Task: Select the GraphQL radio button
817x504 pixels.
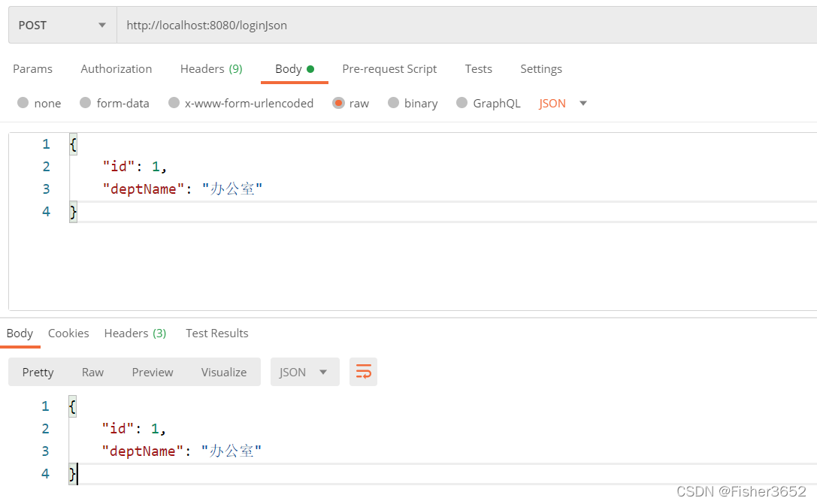Action: point(461,103)
